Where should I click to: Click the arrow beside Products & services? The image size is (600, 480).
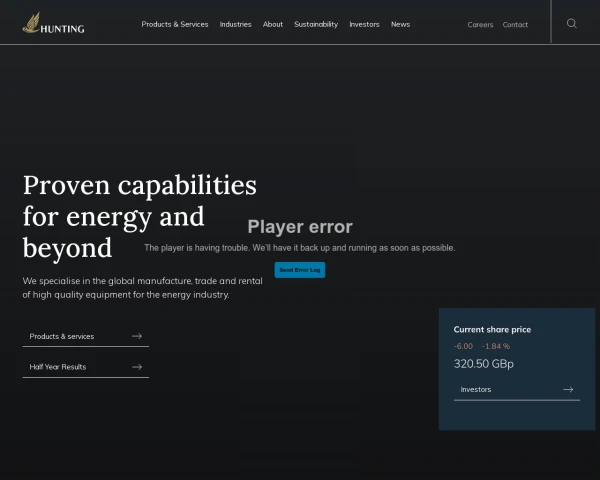point(137,336)
